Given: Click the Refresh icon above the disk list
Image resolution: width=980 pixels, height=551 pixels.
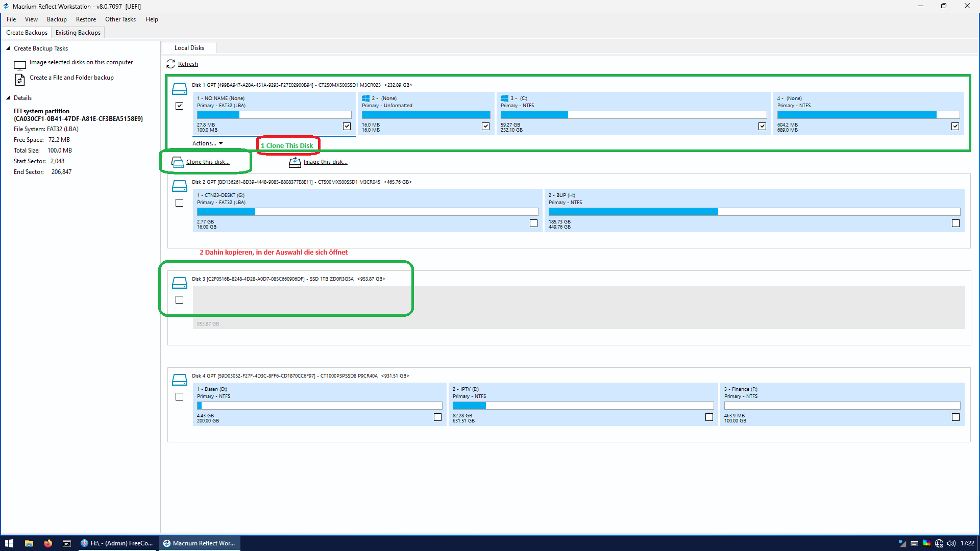Looking at the screenshot, I should click(x=170, y=64).
